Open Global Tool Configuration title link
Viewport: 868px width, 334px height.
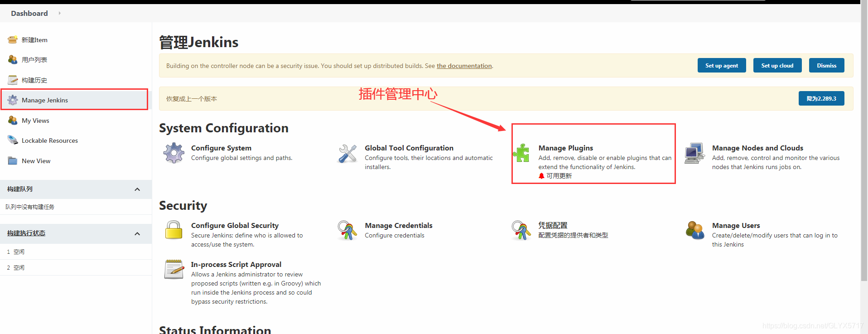pyautogui.click(x=409, y=148)
